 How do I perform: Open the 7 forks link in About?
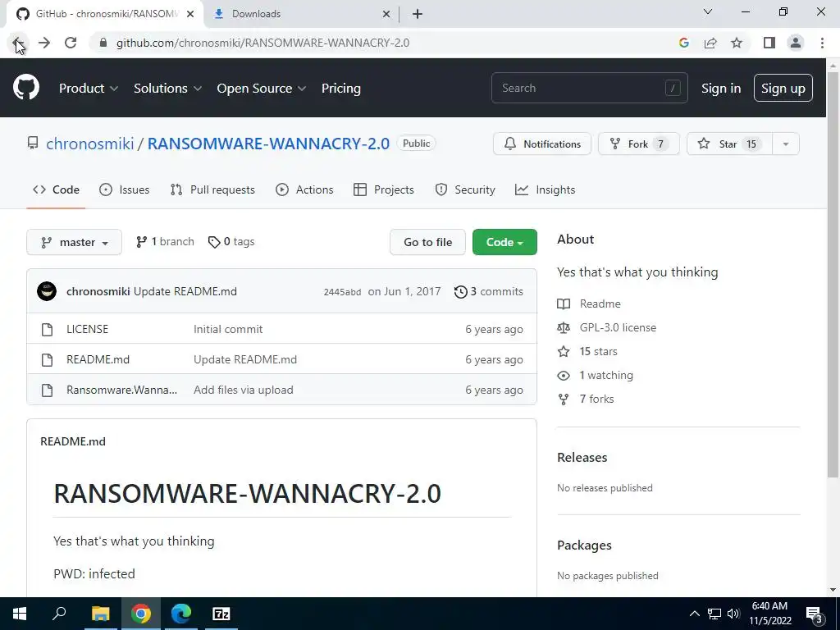point(597,399)
